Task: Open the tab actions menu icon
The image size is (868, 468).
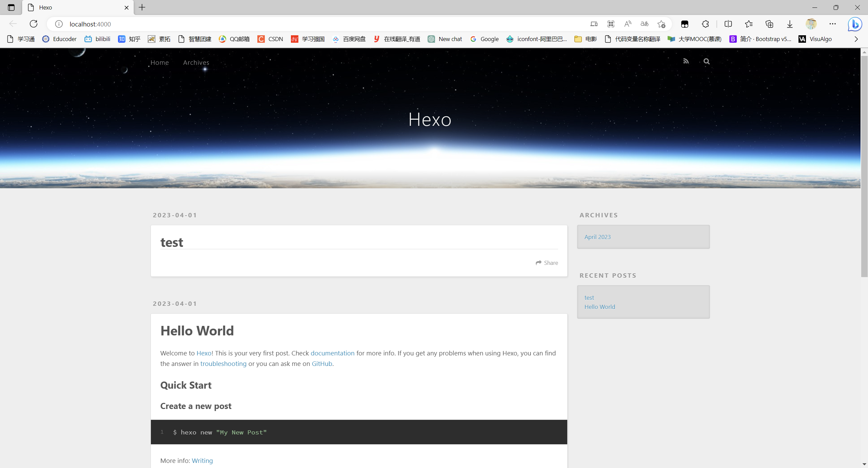Action: coord(11,7)
